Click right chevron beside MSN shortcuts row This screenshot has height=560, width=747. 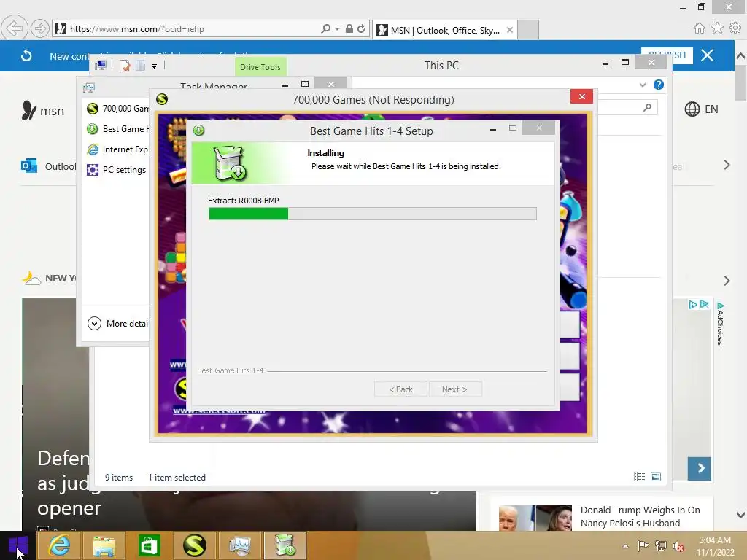(x=727, y=165)
